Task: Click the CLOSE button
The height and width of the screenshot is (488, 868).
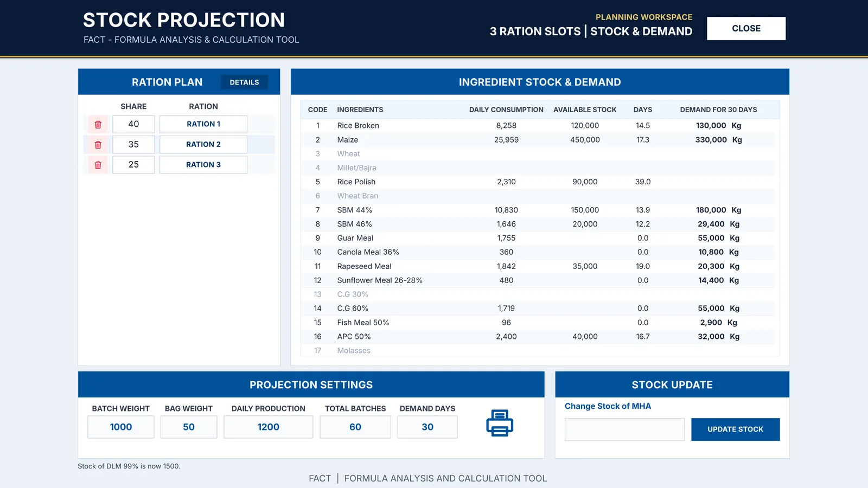Action: tap(746, 28)
